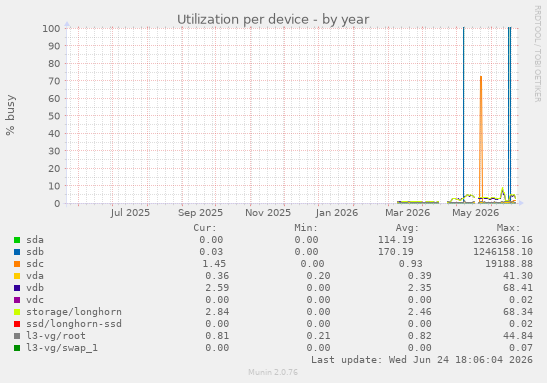Click the vda yellow legend swatch
This screenshot has width=547, height=383.
coord(17,276)
